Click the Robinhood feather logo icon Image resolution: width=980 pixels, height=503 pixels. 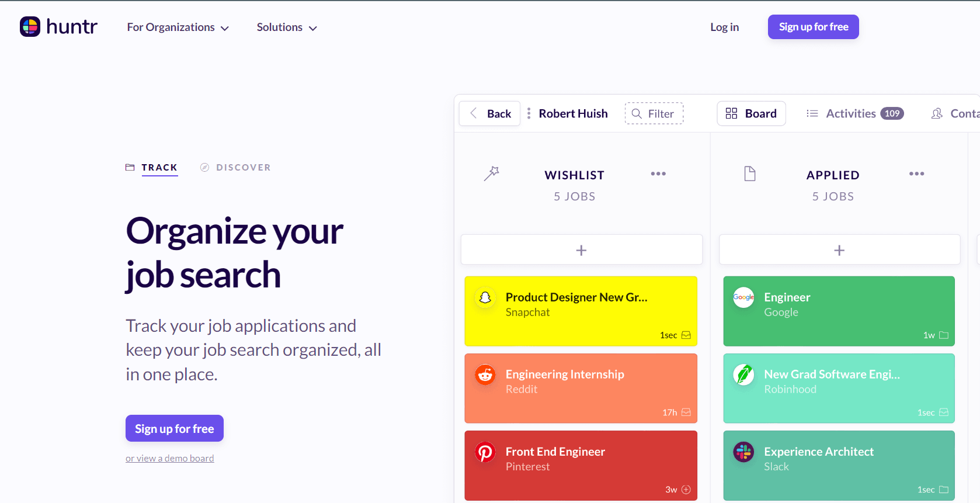(743, 374)
